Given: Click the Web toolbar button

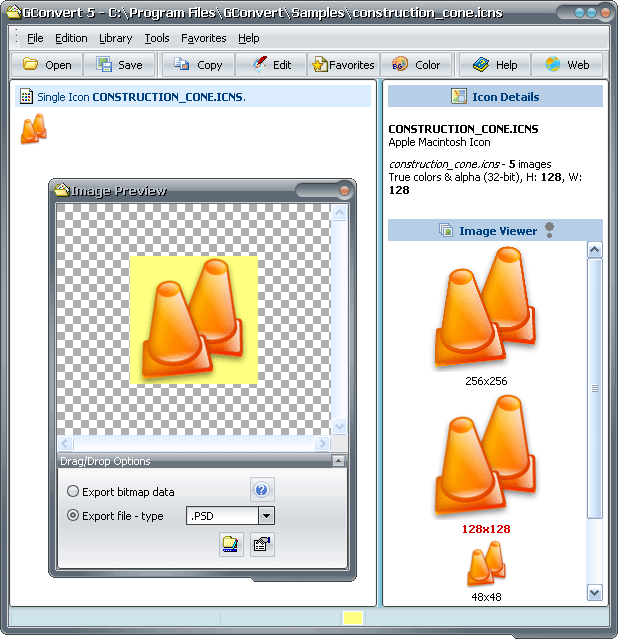Looking at the screenshot, I should point(567,64).
